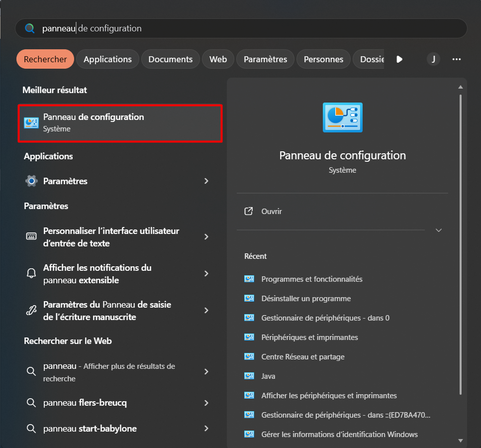Expand chevron for Personnaliser l'interface utilisateur
Image resolution: width=481 pixels, height=448 pixels.
point(206,237)
